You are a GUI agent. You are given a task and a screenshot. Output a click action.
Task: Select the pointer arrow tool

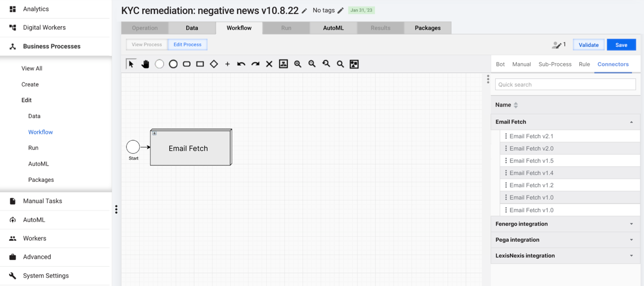tap(131, 64)
